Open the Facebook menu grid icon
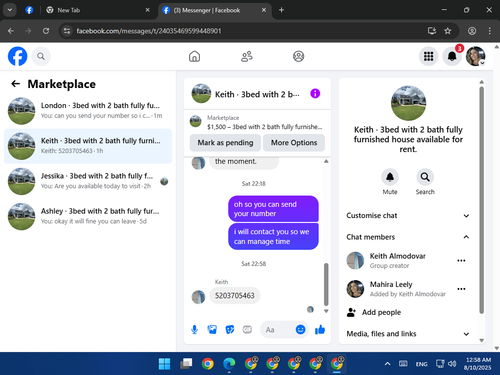500x375 pixels. [428, 56]
